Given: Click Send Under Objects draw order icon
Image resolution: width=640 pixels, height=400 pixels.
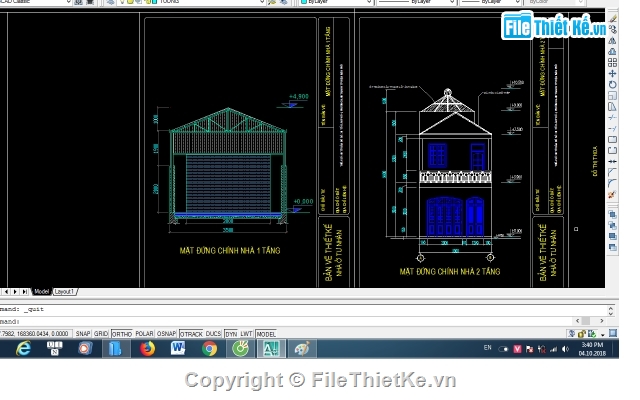Looking at the screenshot, I should pyautogui.click(x=613, y=247).
